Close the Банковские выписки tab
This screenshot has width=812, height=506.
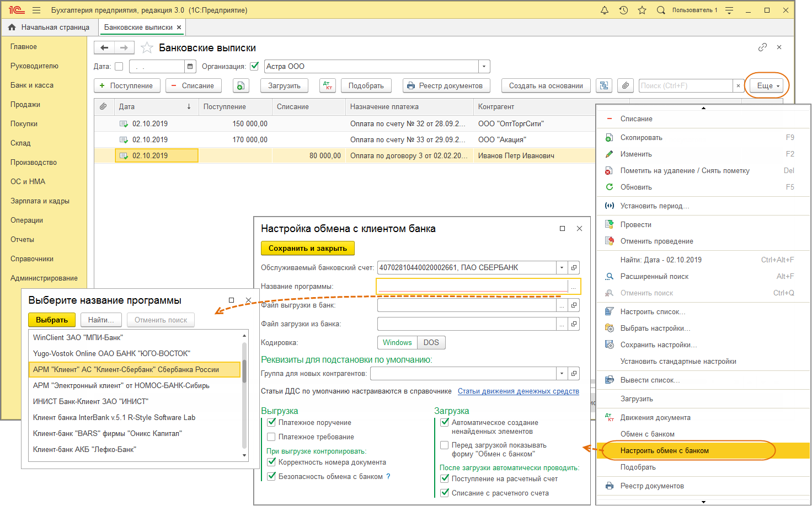tap(179, 27)
